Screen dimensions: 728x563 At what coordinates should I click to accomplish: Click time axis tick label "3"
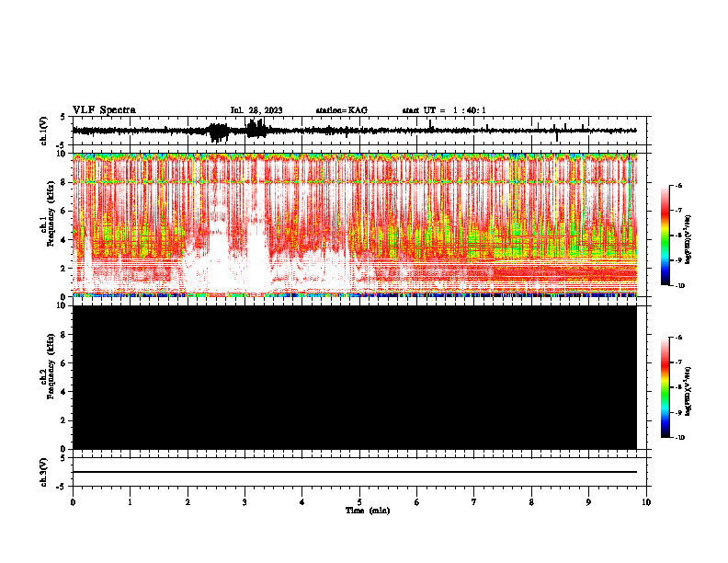pyautogui.click(x=245, y=502)
